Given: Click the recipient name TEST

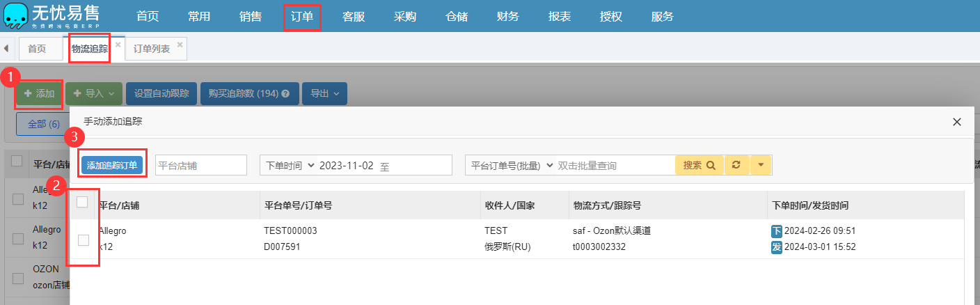Looking at the screenshot, I should (x=496, y=230).
